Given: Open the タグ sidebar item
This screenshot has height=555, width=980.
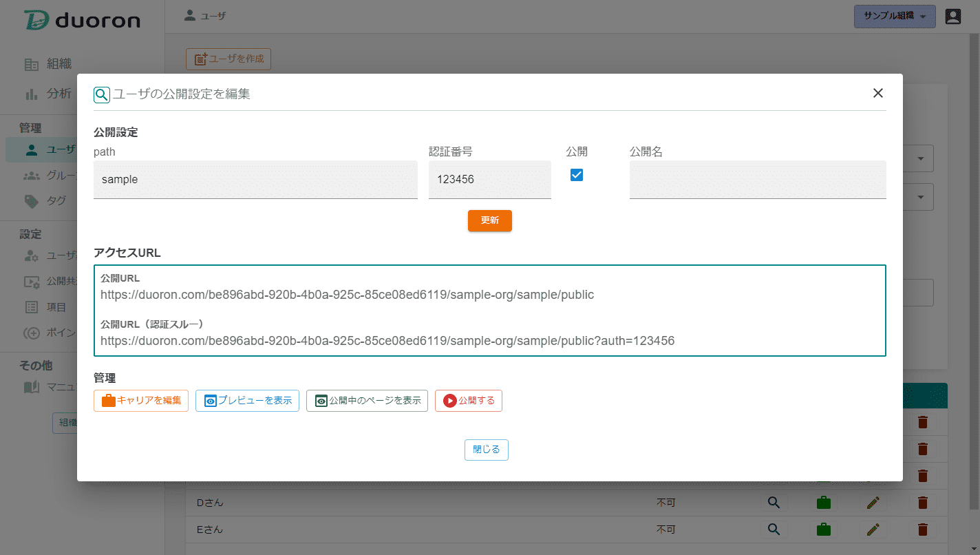Looking at the screenshot, I should coord(45,201).
